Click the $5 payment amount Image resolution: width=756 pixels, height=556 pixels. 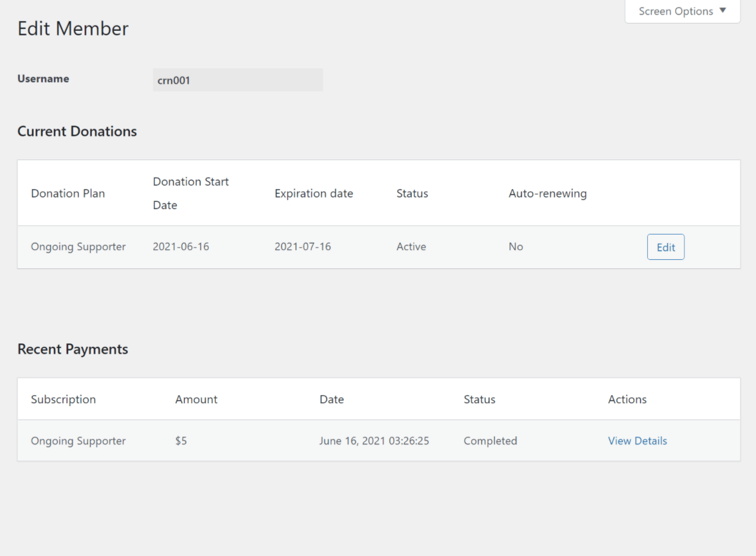point(181,441)
